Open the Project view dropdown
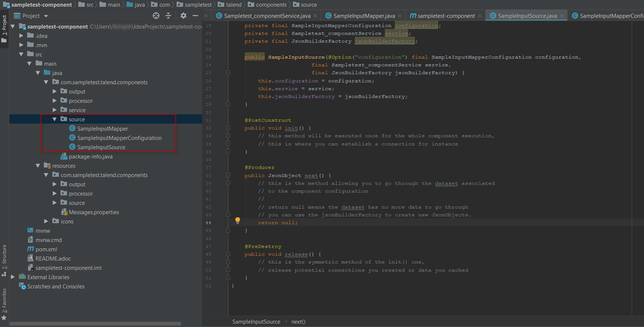Image resolution: width=644 pixels, height=327 pixels. 46,16
